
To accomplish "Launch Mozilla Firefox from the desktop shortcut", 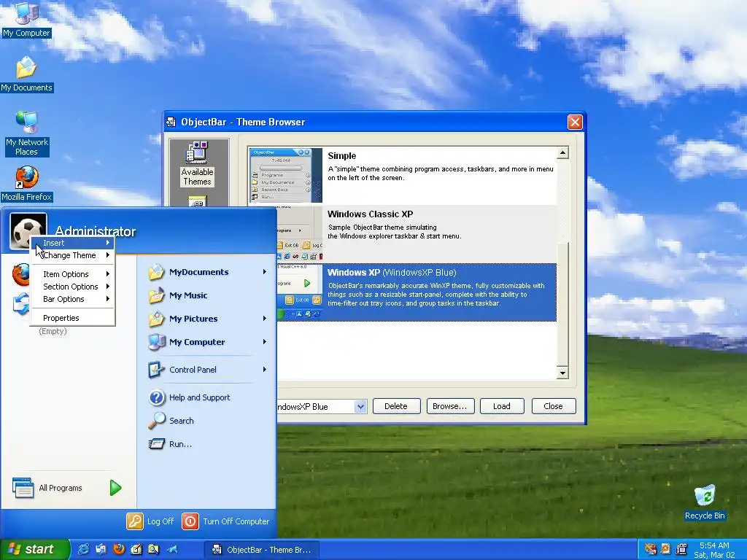I will tap(26, 184).
